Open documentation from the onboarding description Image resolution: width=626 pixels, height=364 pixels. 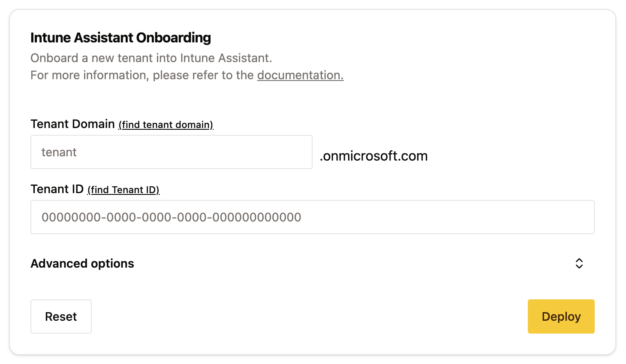point(300,75)
